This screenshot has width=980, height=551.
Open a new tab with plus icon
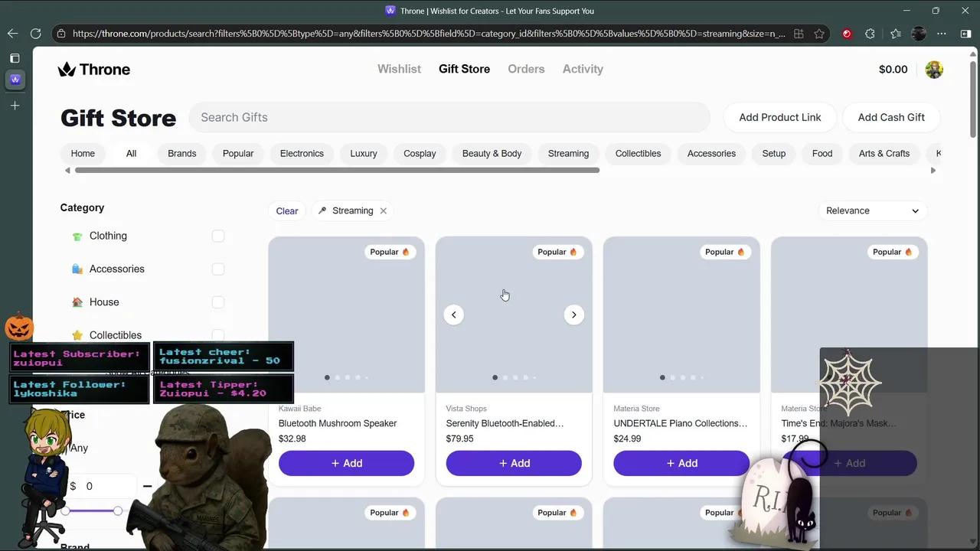(x=15, y=106)
